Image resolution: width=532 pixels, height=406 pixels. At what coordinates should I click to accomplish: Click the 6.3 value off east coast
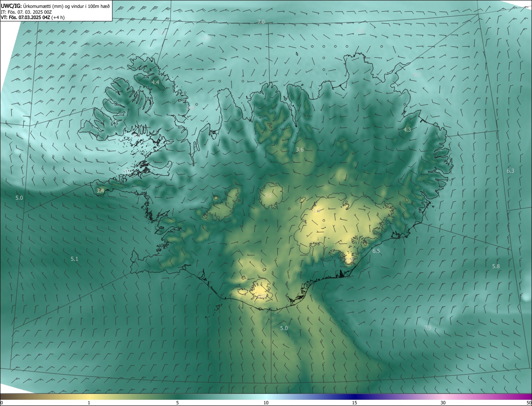click(510, 171)
